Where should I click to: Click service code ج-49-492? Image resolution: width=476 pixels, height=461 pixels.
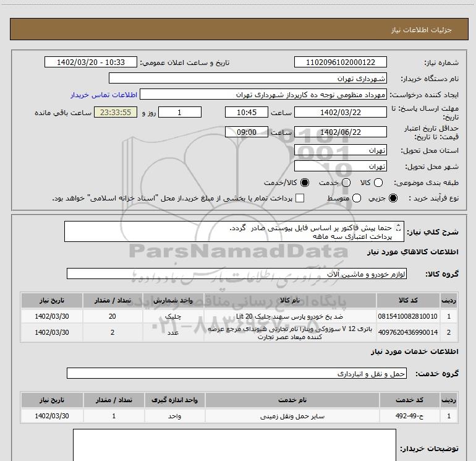pyautogui.click(x=409, y=416)
